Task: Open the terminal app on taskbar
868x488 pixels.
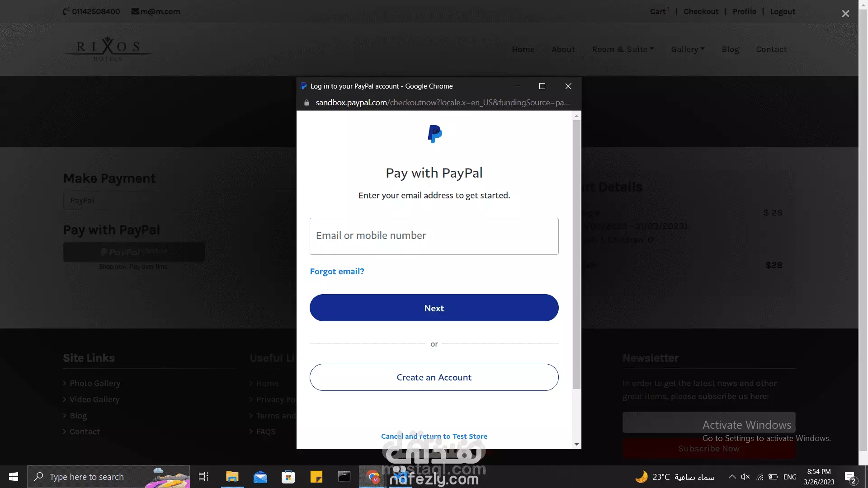Action: coord(344,477)
